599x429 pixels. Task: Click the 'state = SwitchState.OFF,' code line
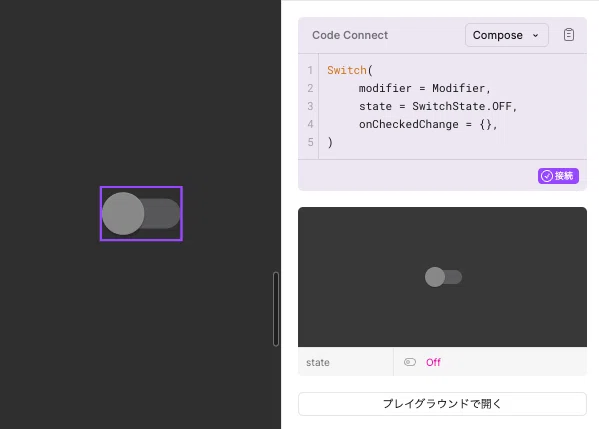coord(438,106)
